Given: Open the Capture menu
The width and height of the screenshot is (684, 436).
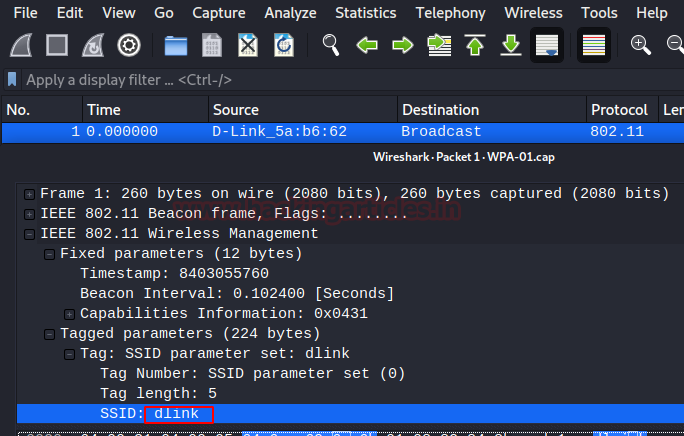Looking at the screenshot, I should [x=219, y=13].
